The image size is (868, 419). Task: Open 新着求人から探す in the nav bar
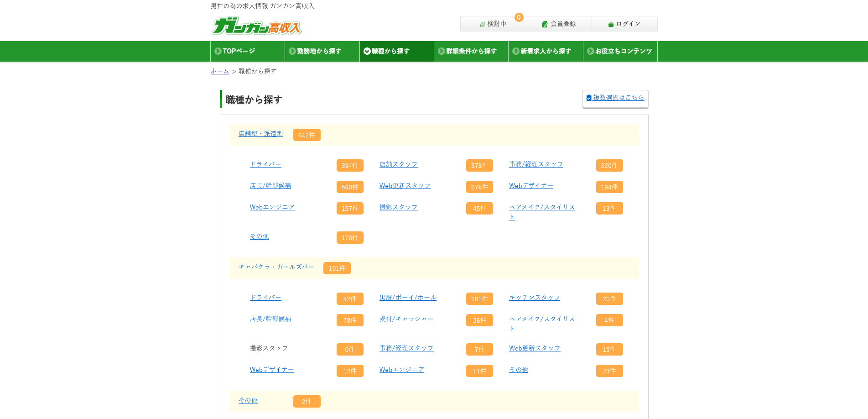546,51
